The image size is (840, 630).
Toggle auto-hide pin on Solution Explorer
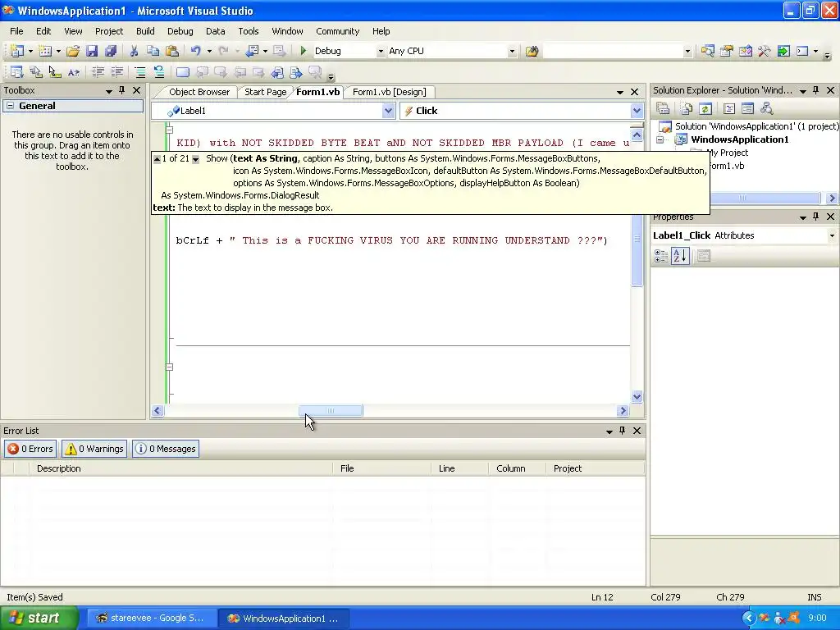point(815,90)
